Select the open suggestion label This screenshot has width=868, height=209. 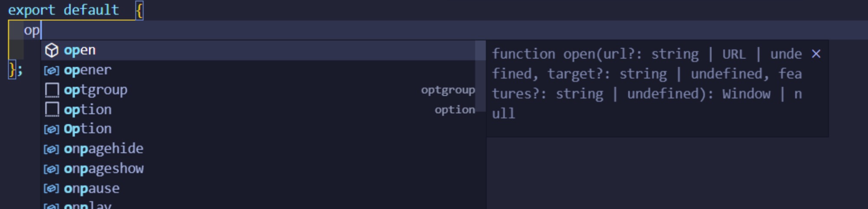(80, 50)
